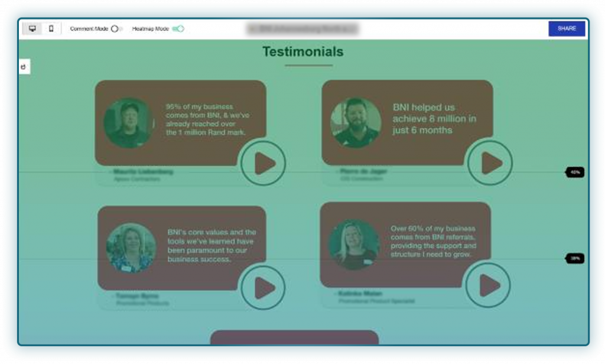Viewport: 605px width, 364px height.
Task: Open the small tab on left page edge
Action: click(x=24, y=67)
